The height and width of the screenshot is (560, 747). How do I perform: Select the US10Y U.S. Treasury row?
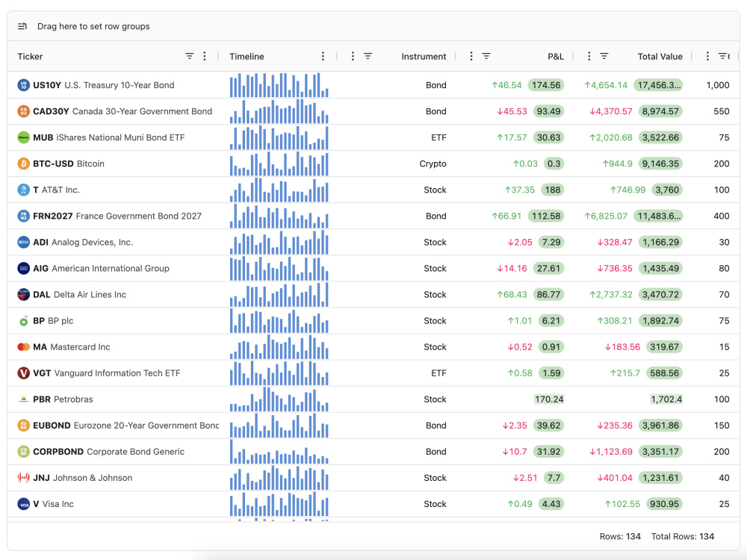[373, 85]
